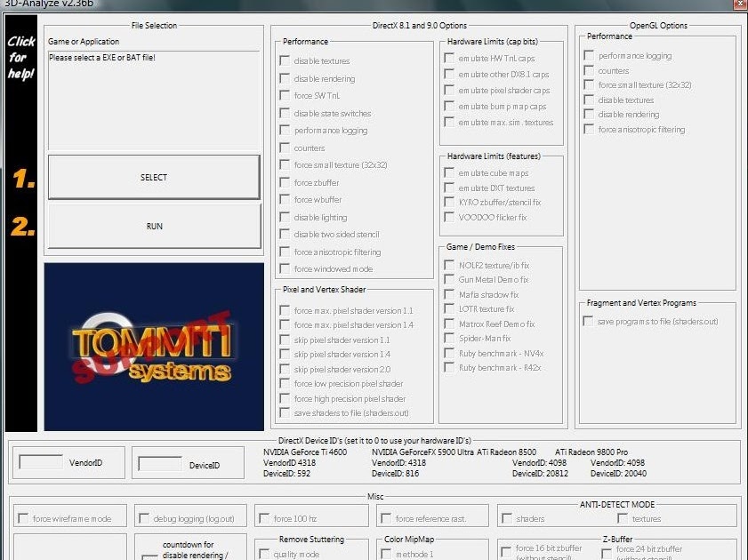Toggle force low precision pixel shader
This screenshot has width=748, height=560.
[x=285, y=383]
